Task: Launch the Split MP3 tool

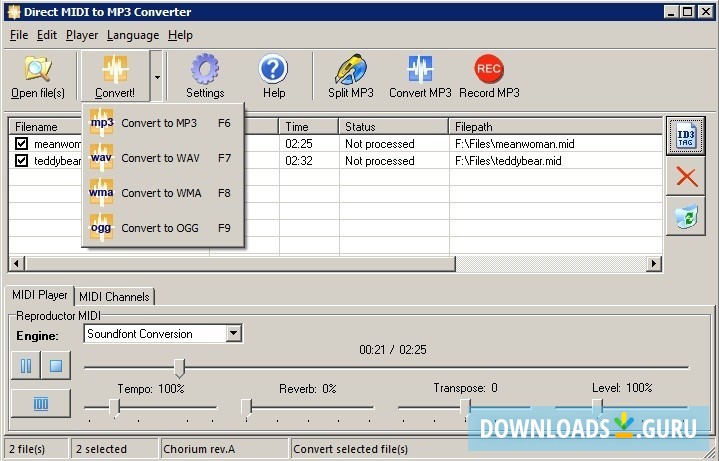Action: point(351,76)
